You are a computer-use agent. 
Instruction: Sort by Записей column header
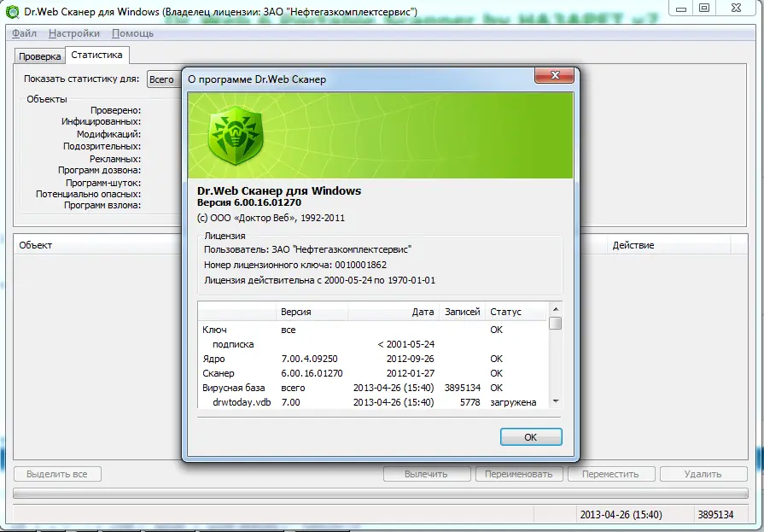coord(463,312)
